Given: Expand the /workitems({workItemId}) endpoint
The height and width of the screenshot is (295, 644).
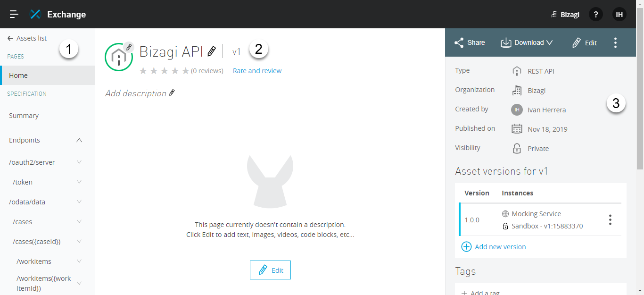Looking at the screenshot, I should point(79,283).
